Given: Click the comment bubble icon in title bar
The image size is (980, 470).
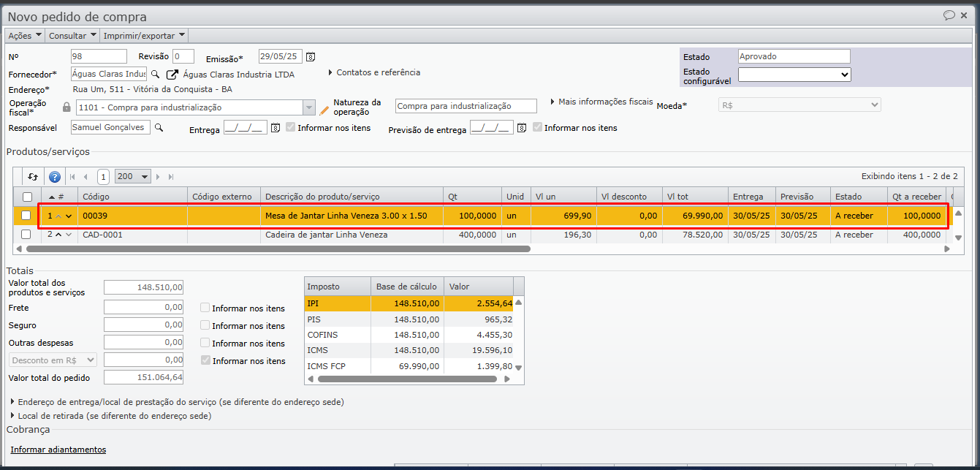Looking at the screenshot, I should point(949,15).
